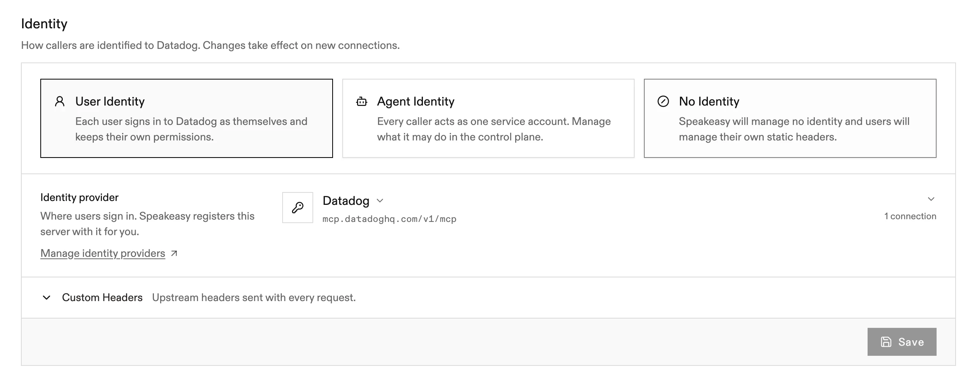The image size is (980, 381).
Task: Click the Identity provider label
Action: (79, 197)
